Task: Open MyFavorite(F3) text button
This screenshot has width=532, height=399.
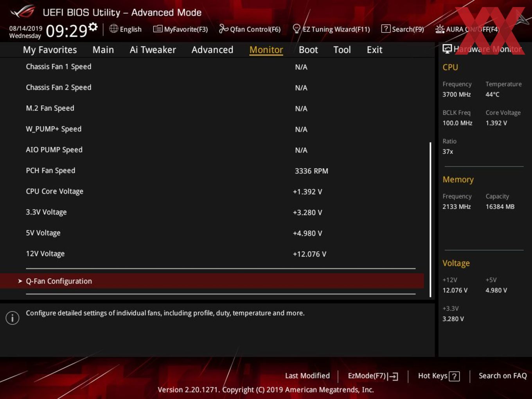Action: point(186,29)
